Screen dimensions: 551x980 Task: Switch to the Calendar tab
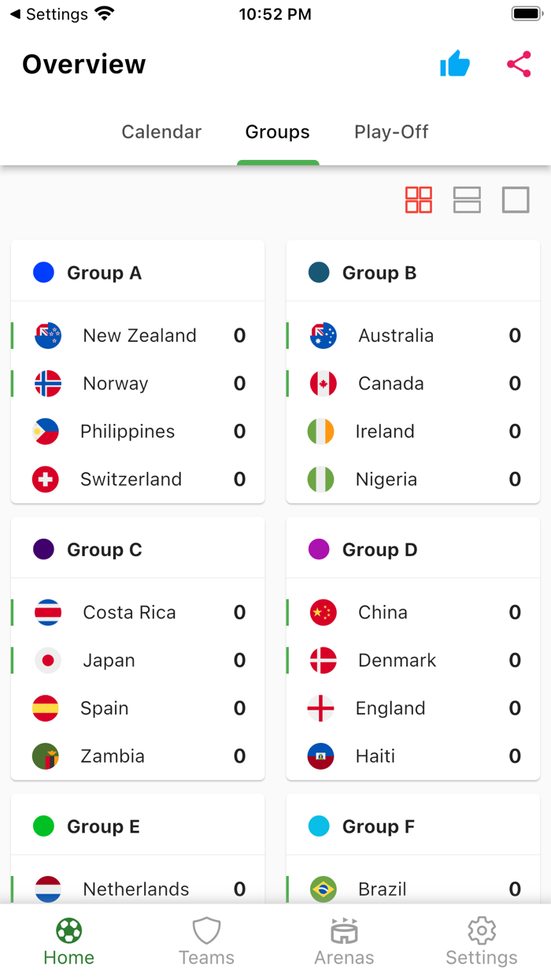click(161, 132)
